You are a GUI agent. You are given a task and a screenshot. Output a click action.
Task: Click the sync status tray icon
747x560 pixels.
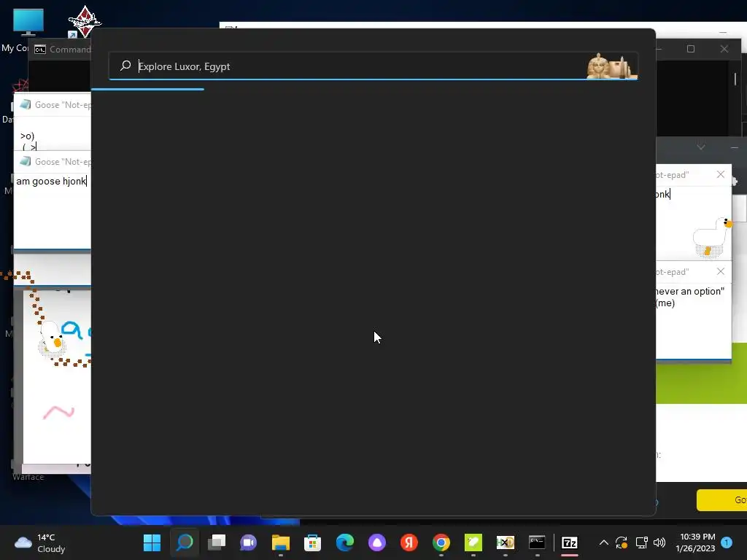coord(622,542)
